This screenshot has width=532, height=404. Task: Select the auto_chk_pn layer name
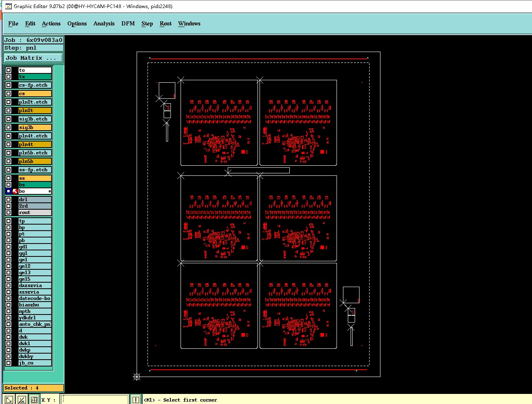[x=35, y=324]
